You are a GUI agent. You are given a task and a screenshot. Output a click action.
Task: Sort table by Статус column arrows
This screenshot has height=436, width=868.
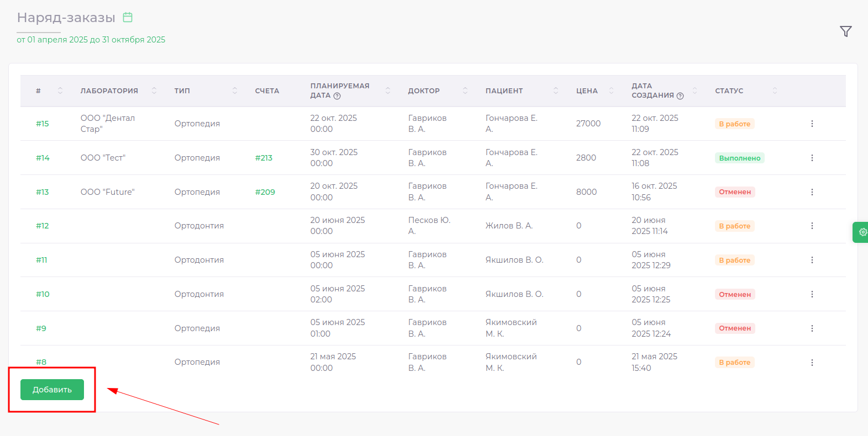[x=775, y=91]
